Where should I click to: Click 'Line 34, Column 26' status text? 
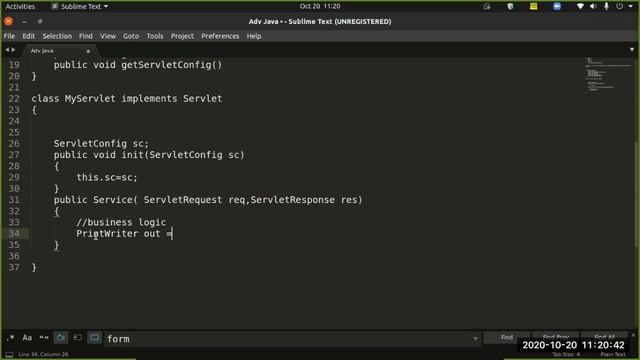(x=43, y=354)
